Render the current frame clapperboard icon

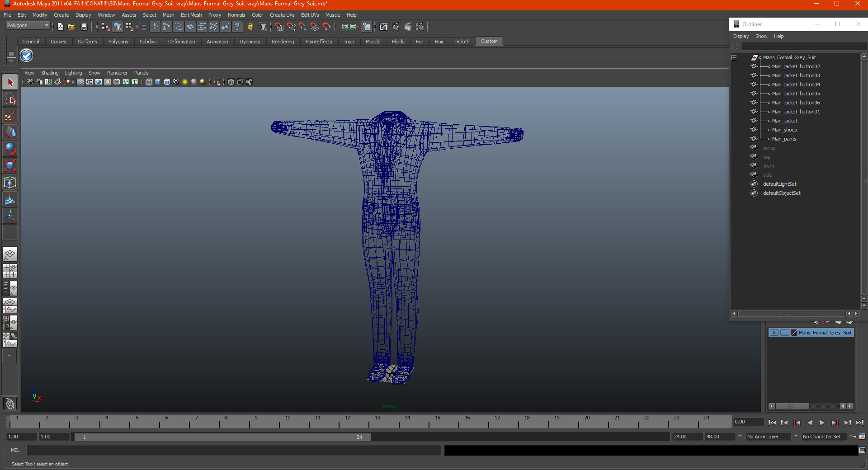pyautogui.click(x=396, y=27)
